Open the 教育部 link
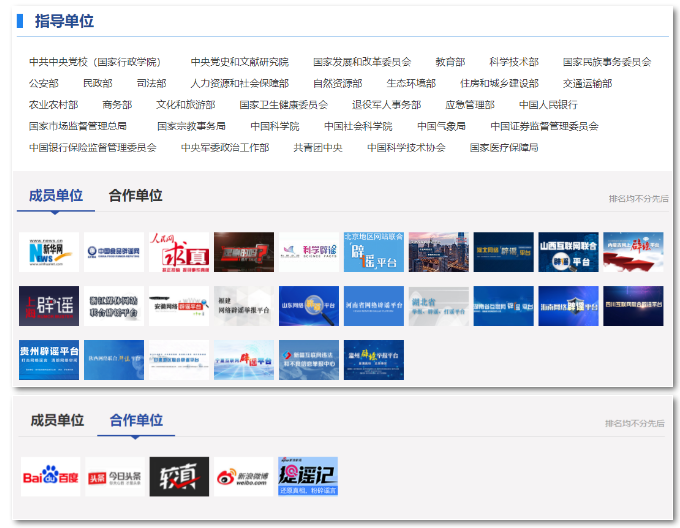Viewport: 680px width, 528px height. click(x=450, y=62)
